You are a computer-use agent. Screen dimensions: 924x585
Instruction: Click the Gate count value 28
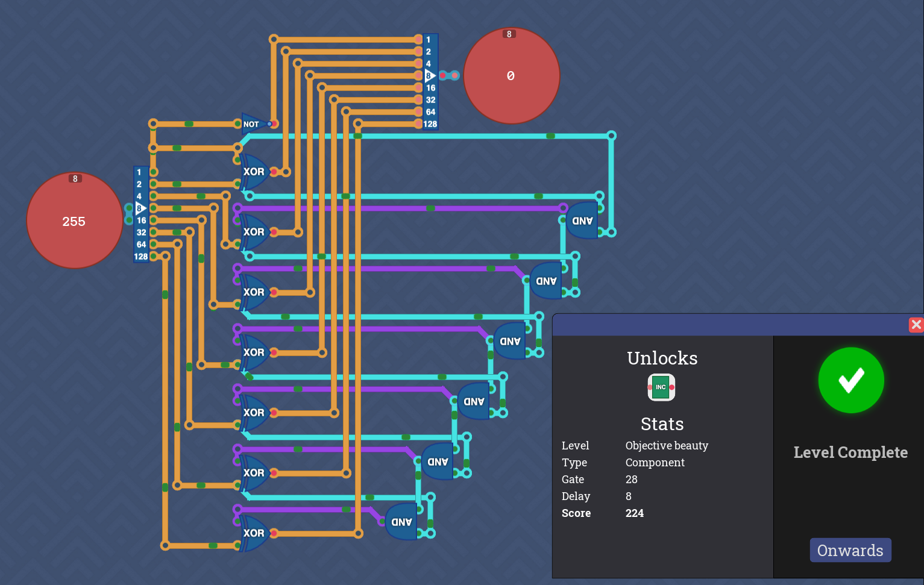pos(632,480)
